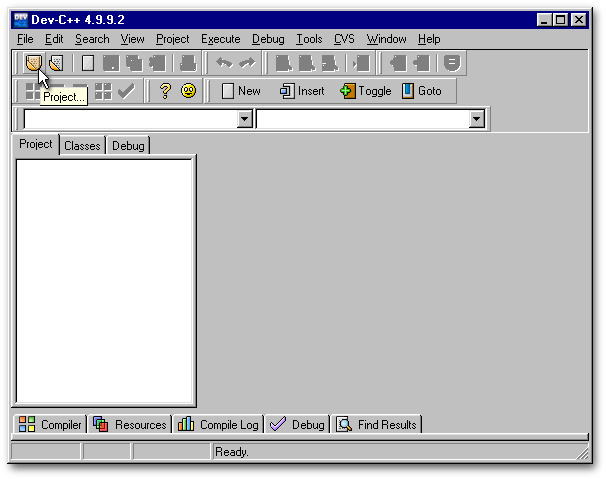Click the redo arrow icon
This screenshot has height=479, width=606.
pos(246,63)
